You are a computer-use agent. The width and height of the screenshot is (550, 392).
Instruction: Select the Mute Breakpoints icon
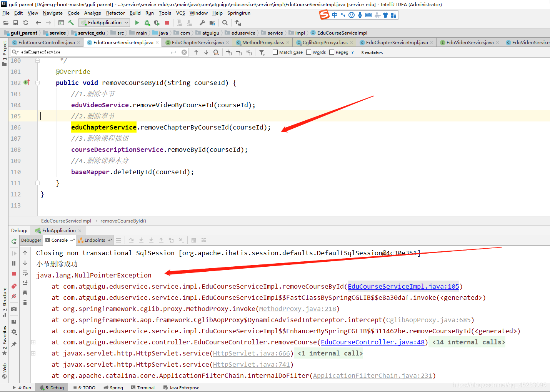pos(13,295)
